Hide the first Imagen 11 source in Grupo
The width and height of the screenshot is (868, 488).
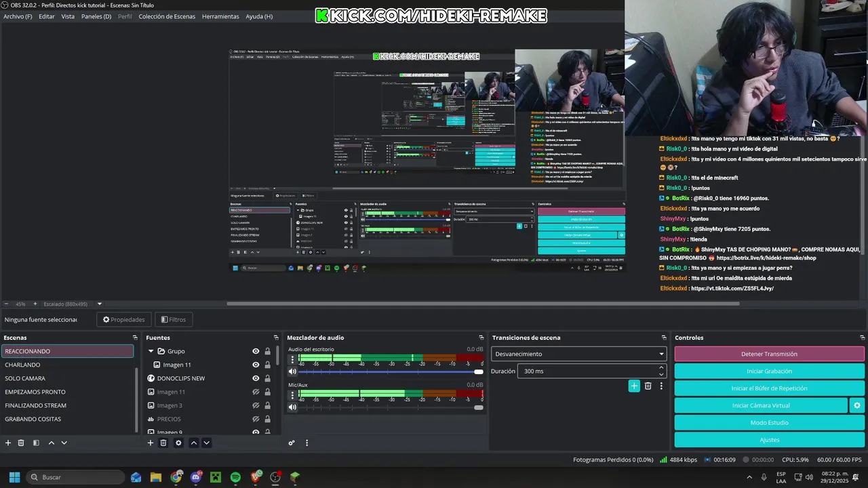click(256, 365)
